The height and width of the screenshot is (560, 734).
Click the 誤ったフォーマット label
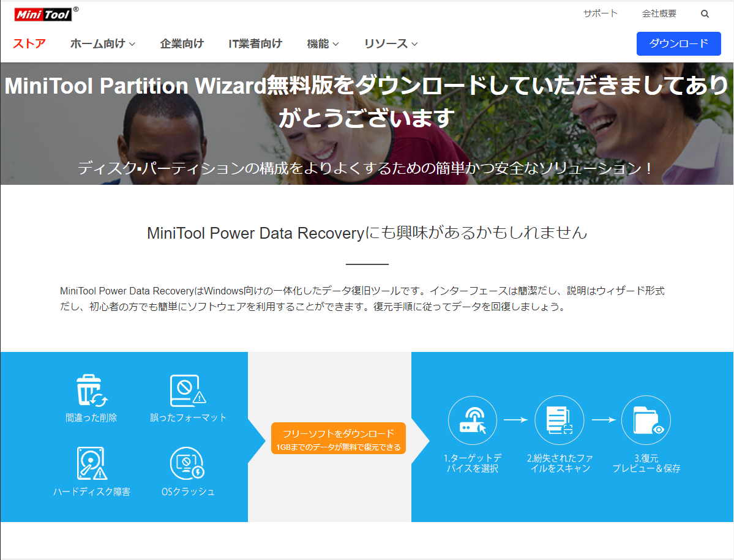188,418
